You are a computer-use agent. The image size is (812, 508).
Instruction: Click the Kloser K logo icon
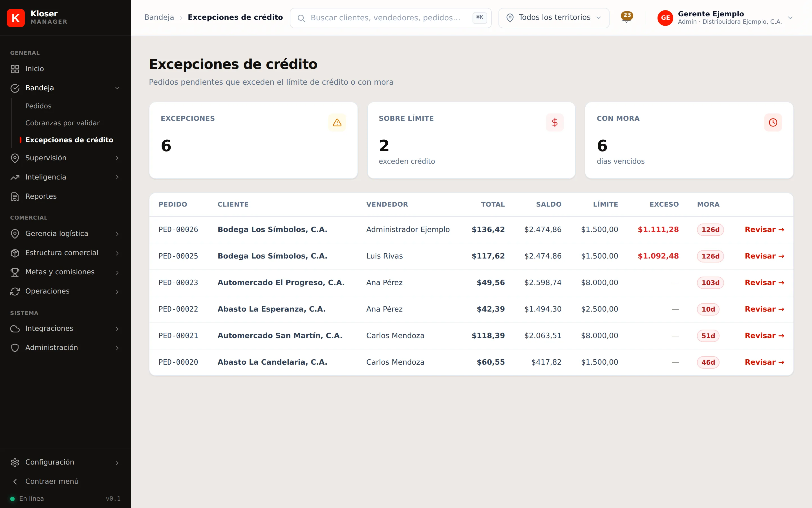coord(16,18)
